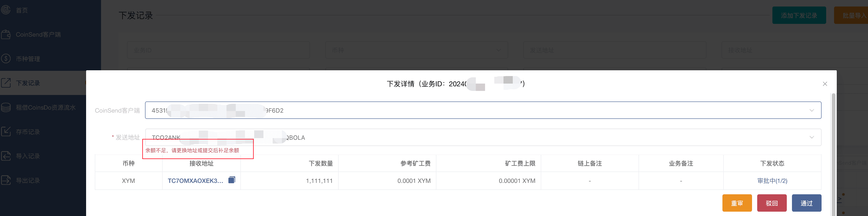This screenshot has height=216, width=868.
Task: Go to 首页 in the sidebar
Action: (22, 10)
